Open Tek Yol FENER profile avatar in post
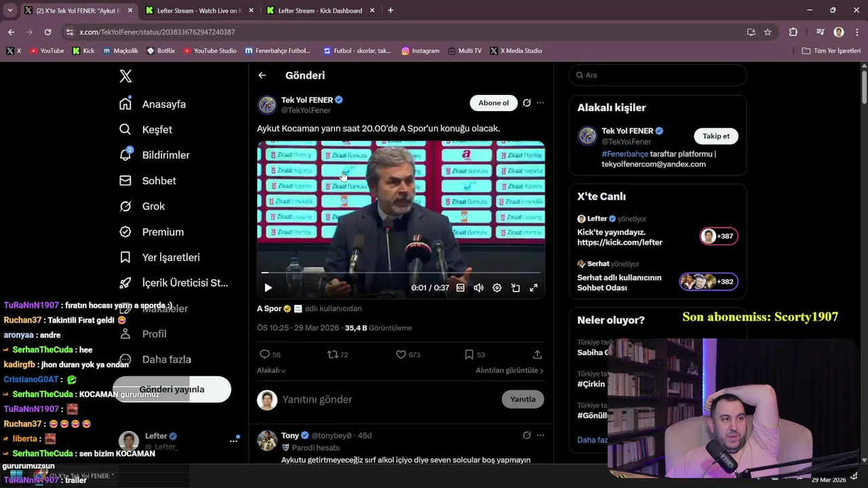The width and height of the screenshot is (868, 488). pyautogui.click(x=267, y=105)
